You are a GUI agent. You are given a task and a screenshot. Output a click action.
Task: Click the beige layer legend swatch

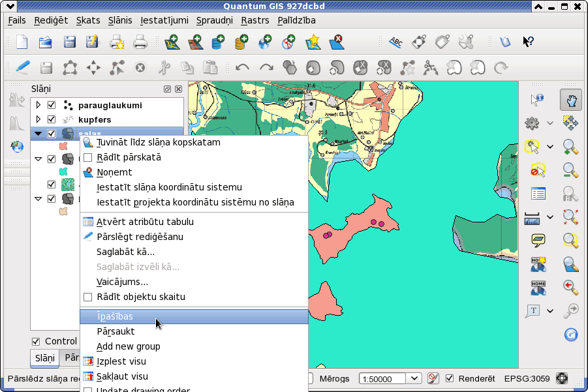click(x=63, y=211)
